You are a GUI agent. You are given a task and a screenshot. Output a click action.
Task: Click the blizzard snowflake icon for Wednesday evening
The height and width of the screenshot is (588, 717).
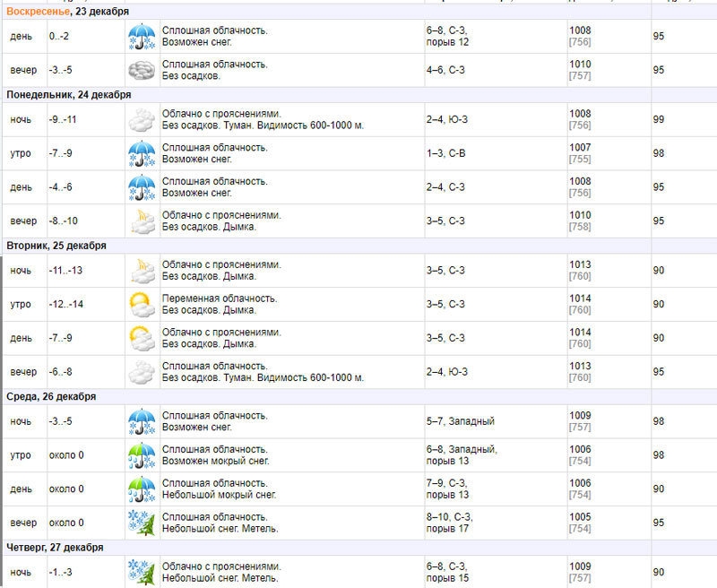(x=142, y=523)
